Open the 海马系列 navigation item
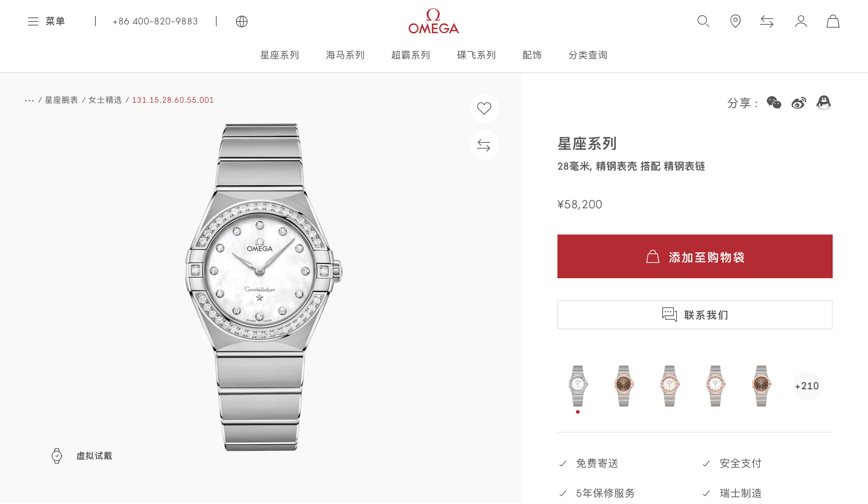The width and height of the screenshot is (868, 504). pyautogui.click(x=345, y=55)
